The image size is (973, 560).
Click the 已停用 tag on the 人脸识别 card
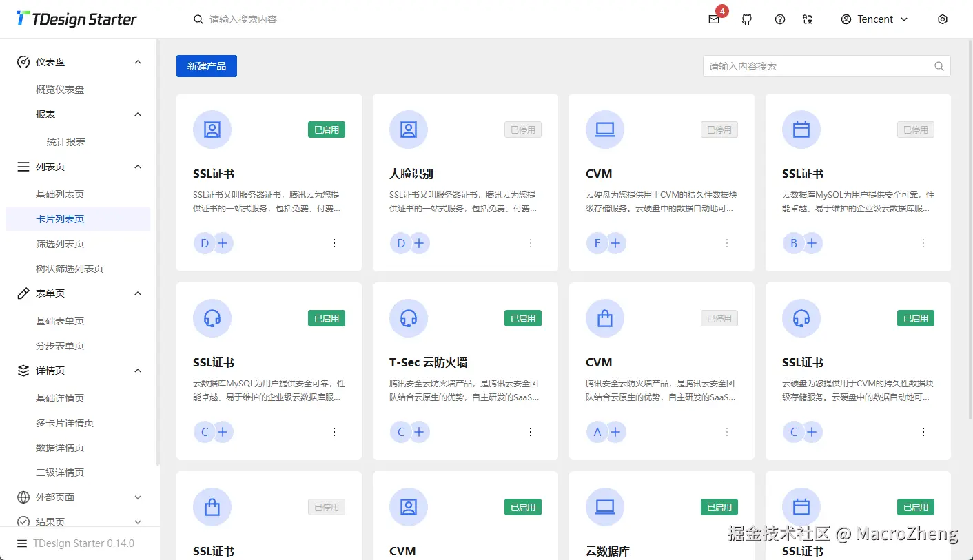[x=523, y=129]
